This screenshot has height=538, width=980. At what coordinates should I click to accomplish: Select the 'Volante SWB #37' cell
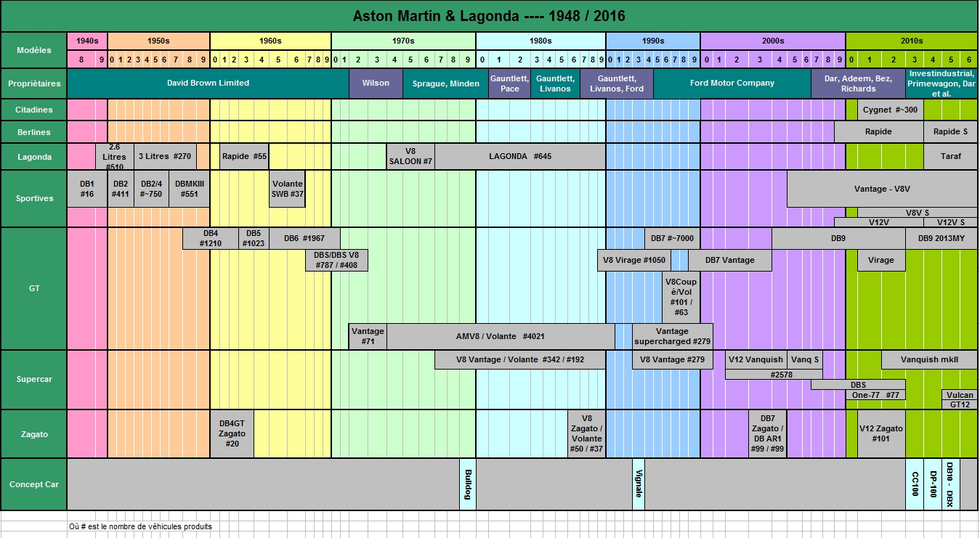pyautogui.click(x=287, y=189)
